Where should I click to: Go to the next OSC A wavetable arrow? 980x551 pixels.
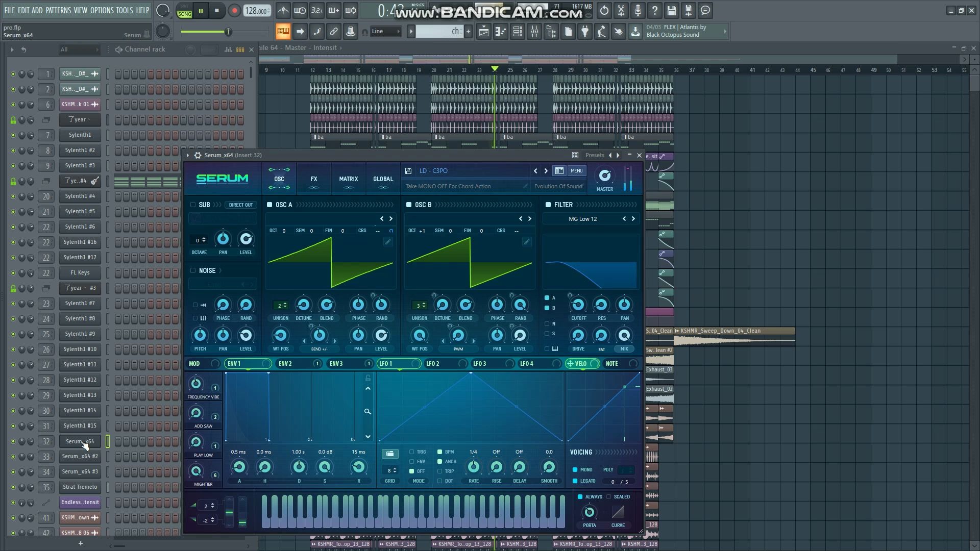click(391, 219)
